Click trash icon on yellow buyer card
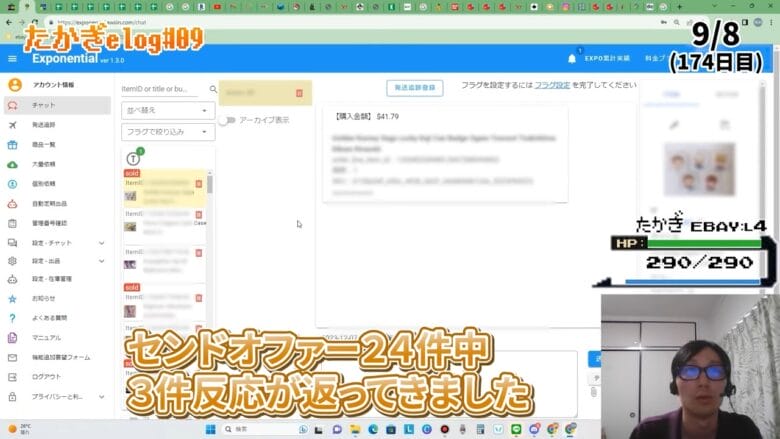 point(299,93)
